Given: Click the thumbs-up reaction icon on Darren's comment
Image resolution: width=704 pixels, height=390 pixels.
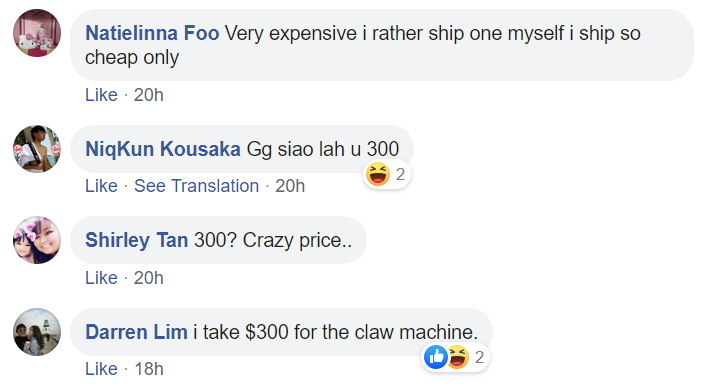Looking at the screenshot, I should [x=436, y=357].
